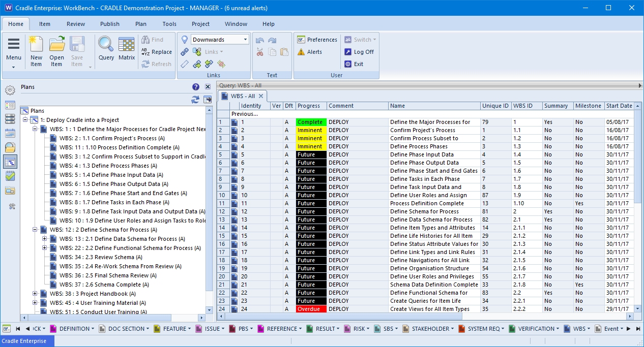
Task: Expand WBS: 38 Project Handbook node
Action: click(x=35, y=294)
